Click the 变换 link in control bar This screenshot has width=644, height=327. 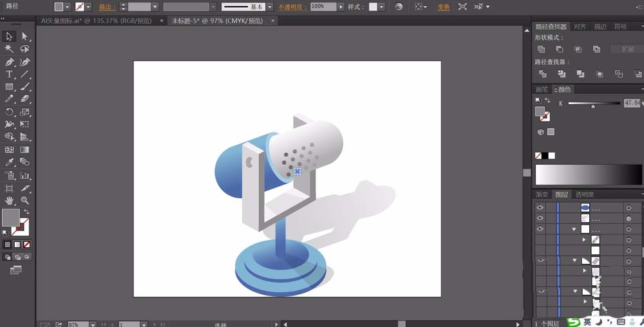pos(444,7)
